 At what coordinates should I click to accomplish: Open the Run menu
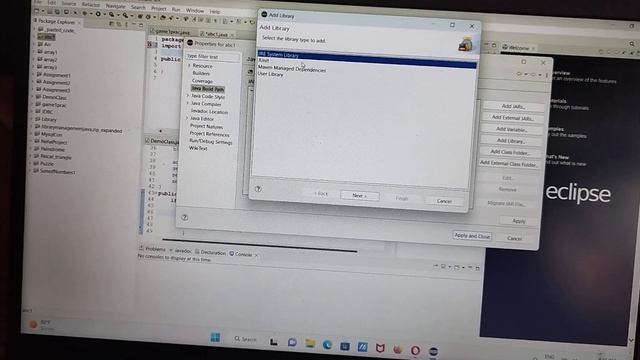(x=176, y=9)
